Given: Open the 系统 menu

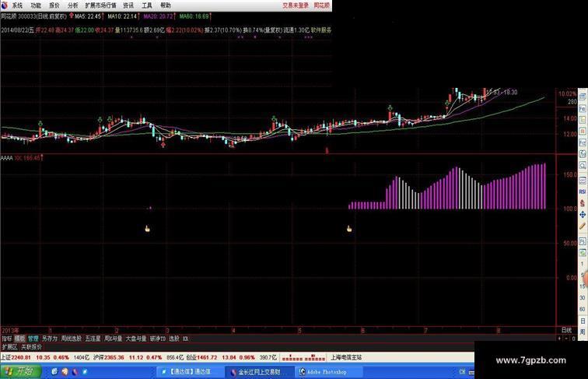Looking at the screenshot, I should [17, 5].
